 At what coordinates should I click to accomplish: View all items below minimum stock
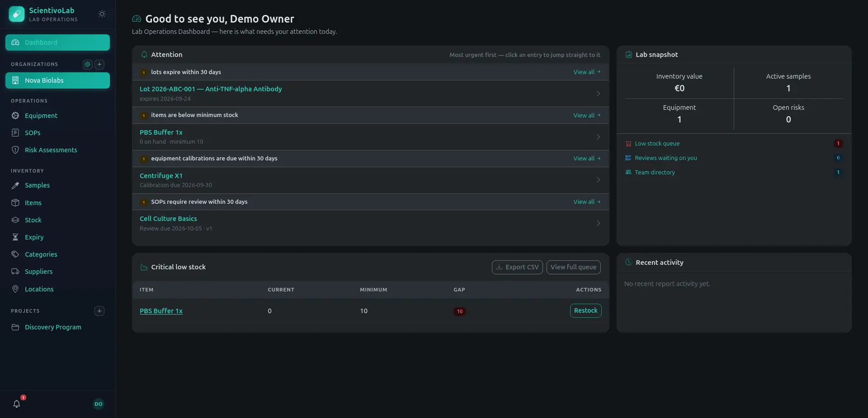click(x=587, y=115)
